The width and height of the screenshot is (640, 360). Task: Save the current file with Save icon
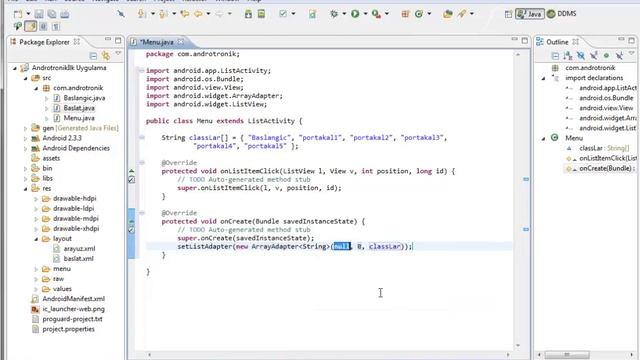39,14
